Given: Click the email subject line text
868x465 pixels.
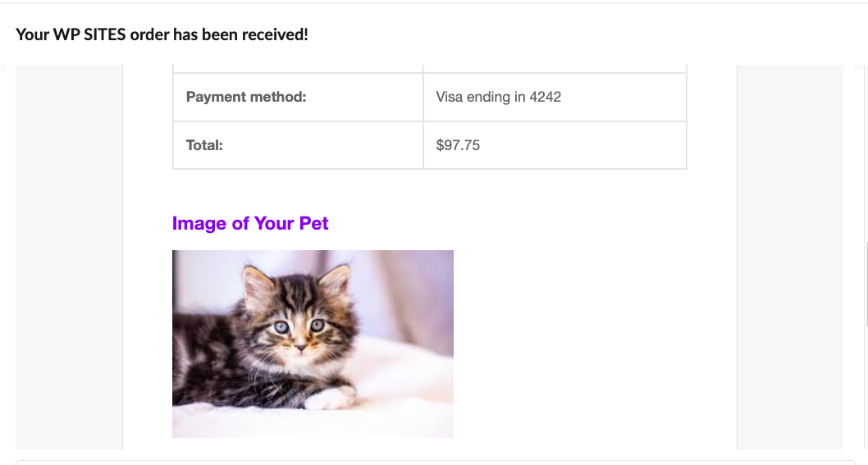Looking at the screenshot, I should 162,35.
